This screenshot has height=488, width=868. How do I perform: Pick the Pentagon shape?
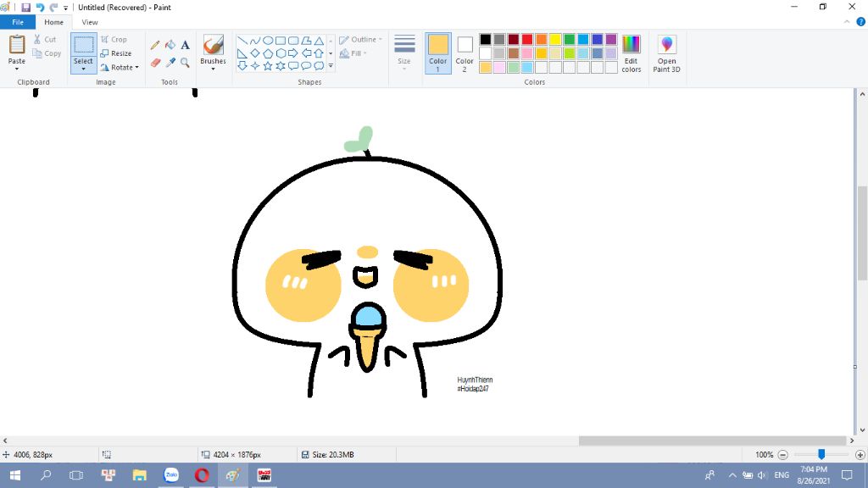pos(267,53)
